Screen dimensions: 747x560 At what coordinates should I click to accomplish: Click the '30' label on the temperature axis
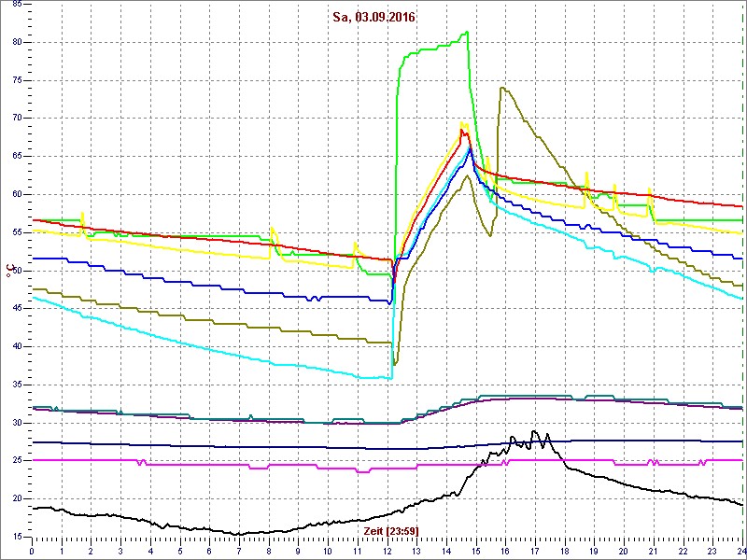(x=17, y=423)
